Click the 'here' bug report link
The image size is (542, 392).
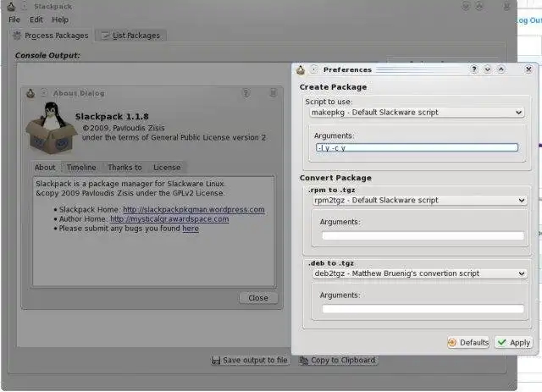point(191,229)
